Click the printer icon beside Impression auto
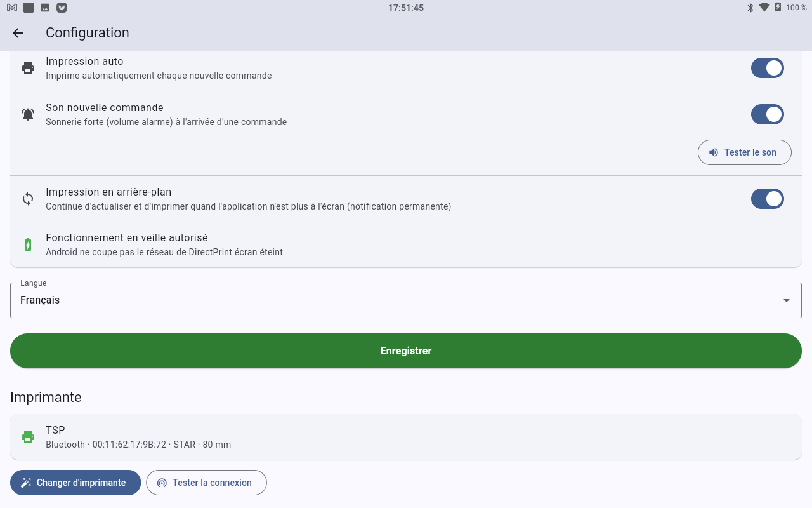 tap(28, 68)
